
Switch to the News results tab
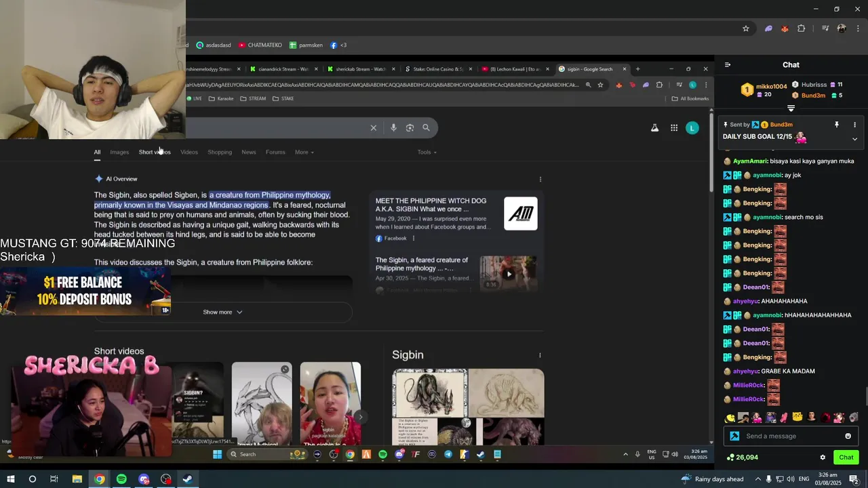[x=249, y=152]
